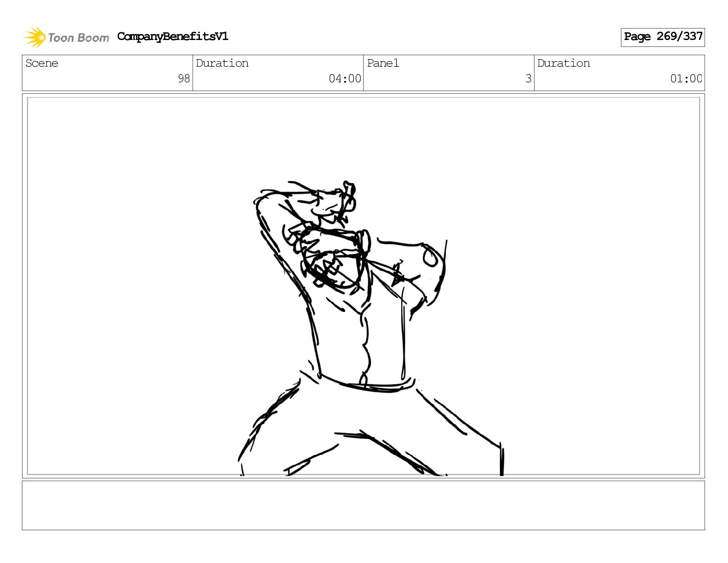Viewport: 728px width, 563px height.
Task: Click the Page 269/337 indicator
Action: [663, 37]
